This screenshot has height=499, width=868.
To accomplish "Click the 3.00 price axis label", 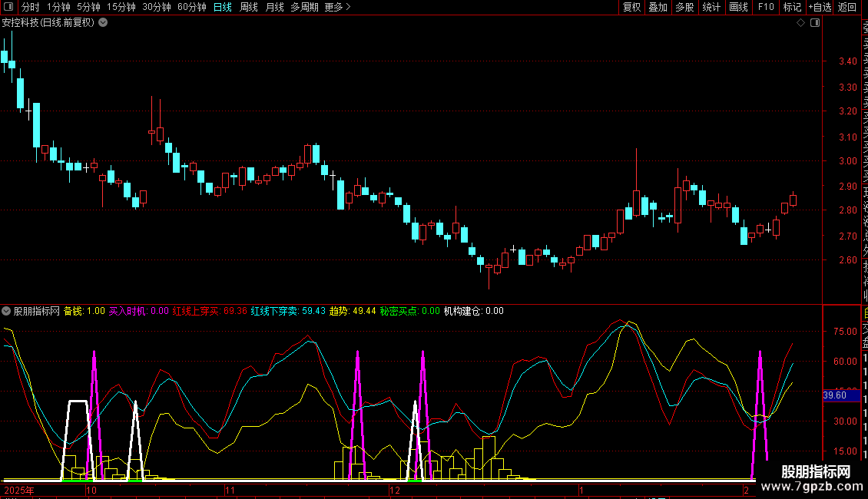I will click(x=847, y=161).
